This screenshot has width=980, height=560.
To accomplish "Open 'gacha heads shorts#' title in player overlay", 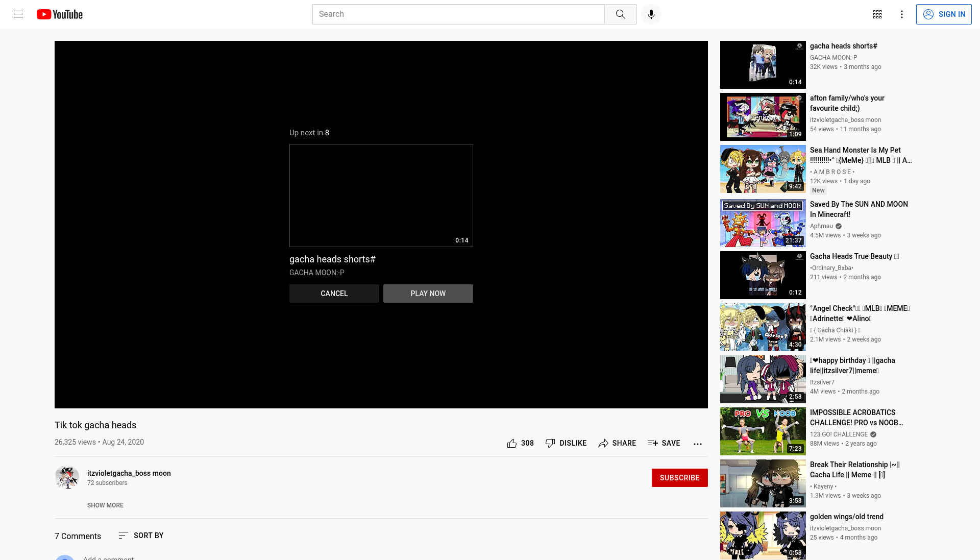I will [x=332, y=259].
